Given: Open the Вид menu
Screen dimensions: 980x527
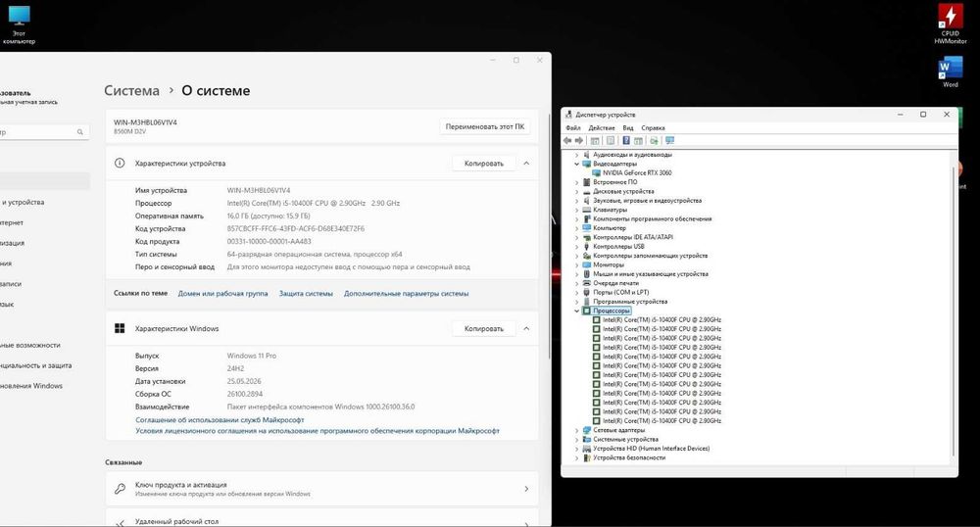Looking at the screenshot, I should [x=627, y=128].
